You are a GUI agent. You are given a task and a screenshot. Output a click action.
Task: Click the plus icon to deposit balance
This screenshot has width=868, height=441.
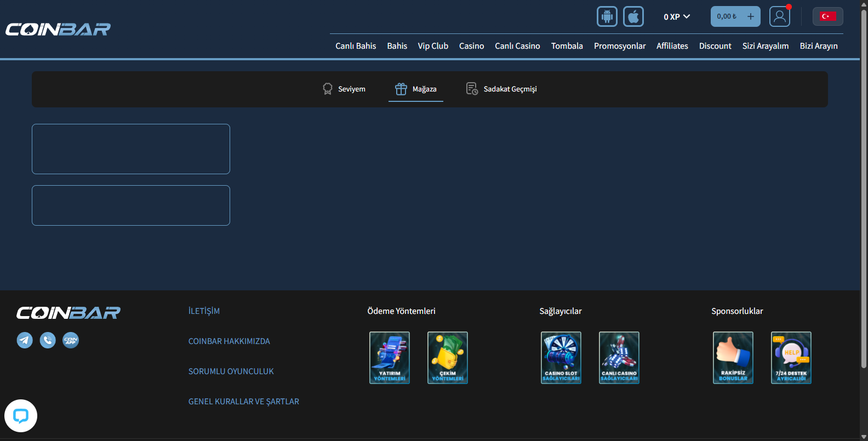[x=750, y=16]
